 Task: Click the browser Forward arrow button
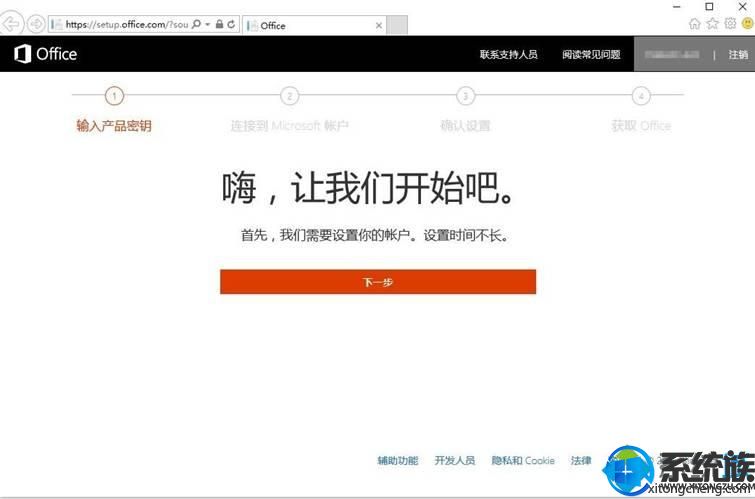36,24
